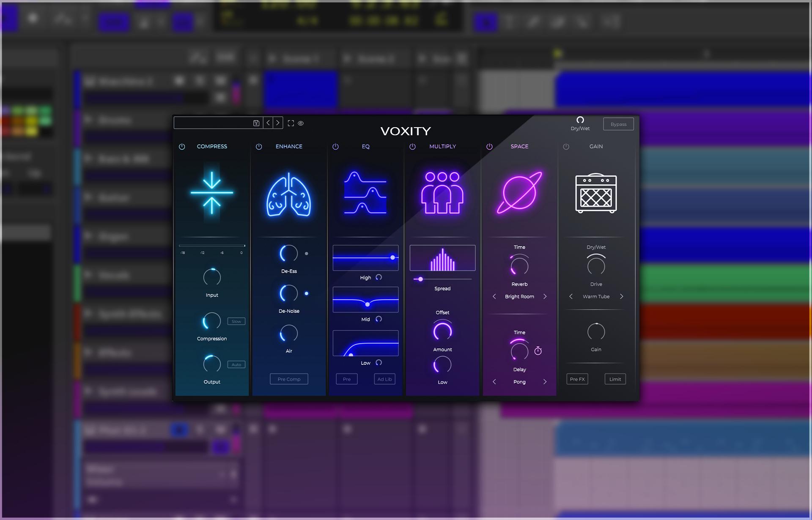Screen dimensions: 812x520
Task: Click the High EQ band display
Action: click(x=365, y=258)
